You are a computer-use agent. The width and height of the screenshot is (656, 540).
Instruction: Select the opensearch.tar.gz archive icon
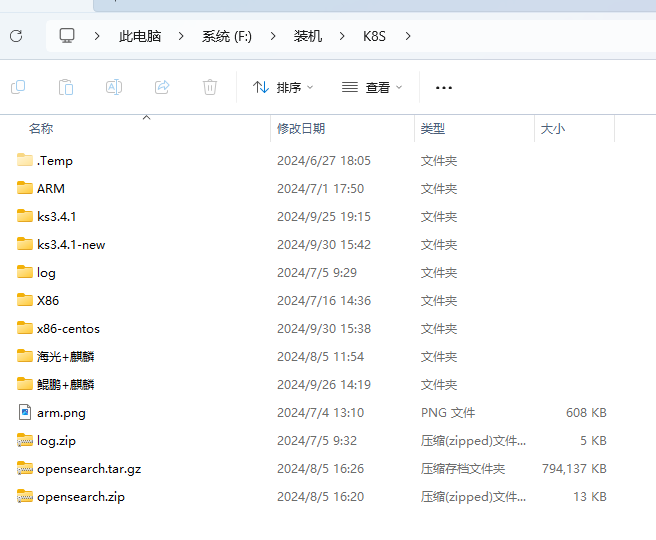coord(25,468)
